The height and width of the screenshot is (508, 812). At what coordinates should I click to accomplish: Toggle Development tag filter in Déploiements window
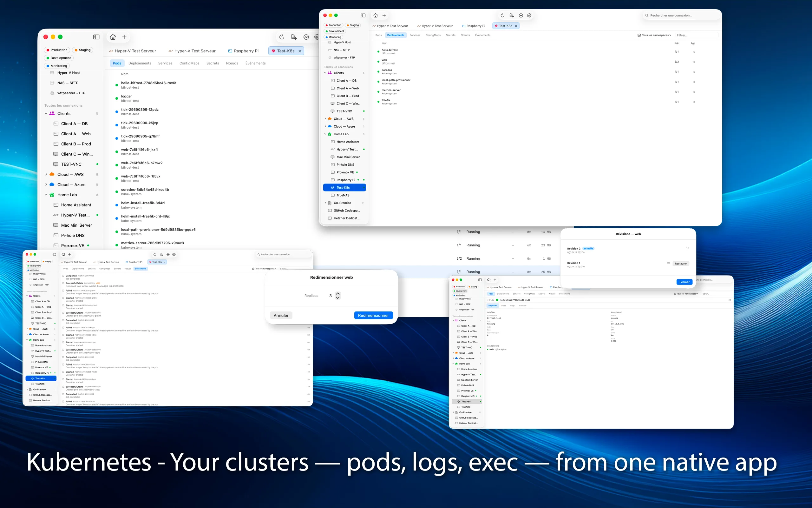pos(335,31)
